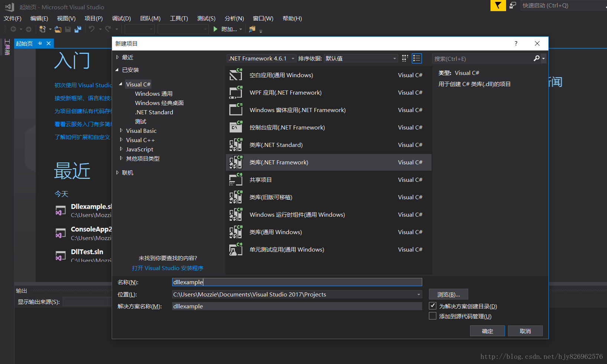Viewport: 607px width, 364px height.
Task: Click '了解如何扩展和自定义' link on Start Page
Action: [82, 137]
